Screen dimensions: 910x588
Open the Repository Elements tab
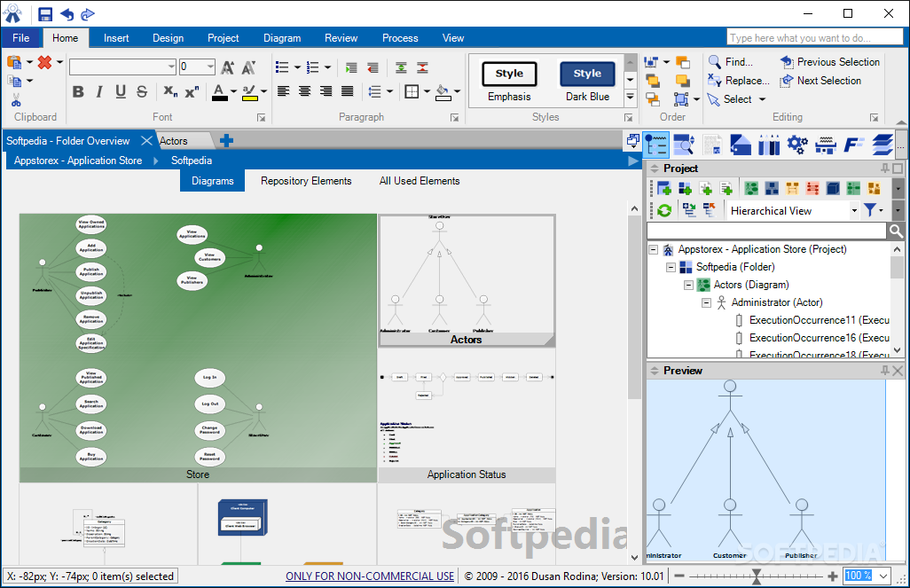point(306,181)
